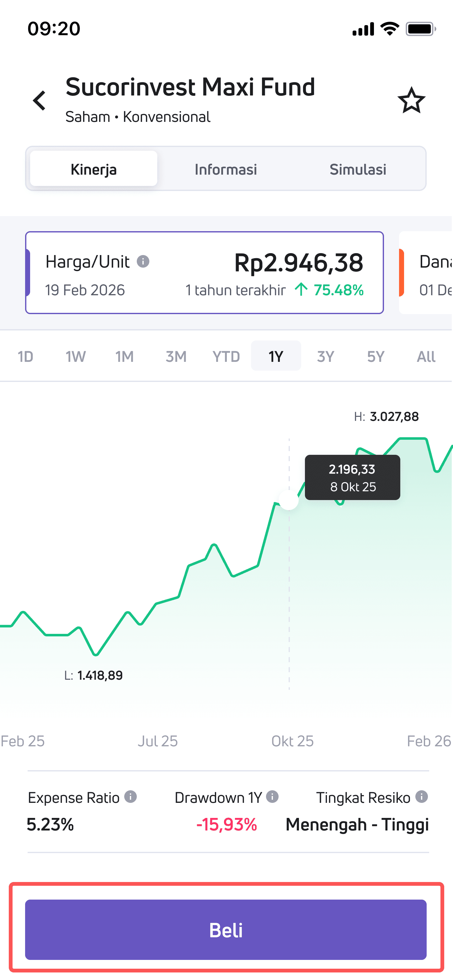Tap the battery status icon
Screen dimensions: 453x980
tap(420, 29)
